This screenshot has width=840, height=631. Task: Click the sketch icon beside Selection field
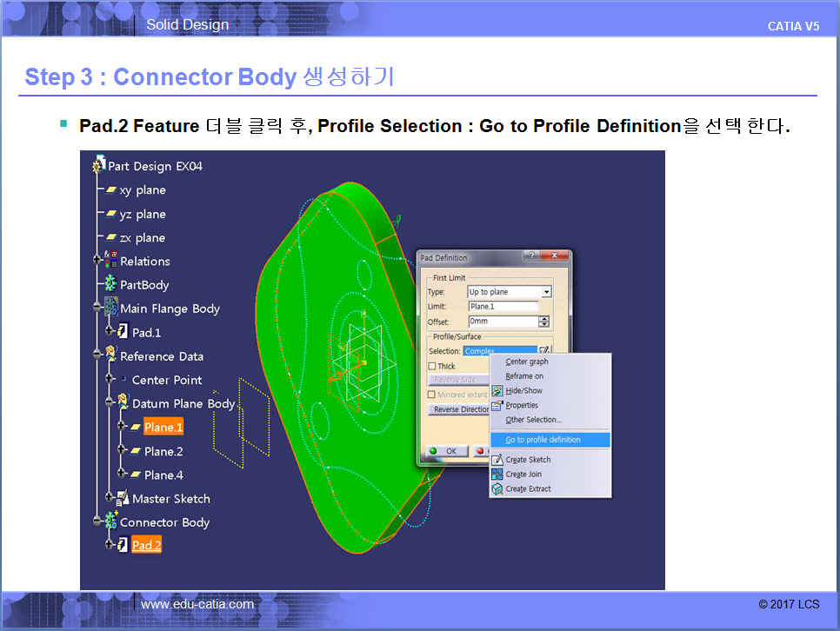pyautogui.click(x=545, y=351)
